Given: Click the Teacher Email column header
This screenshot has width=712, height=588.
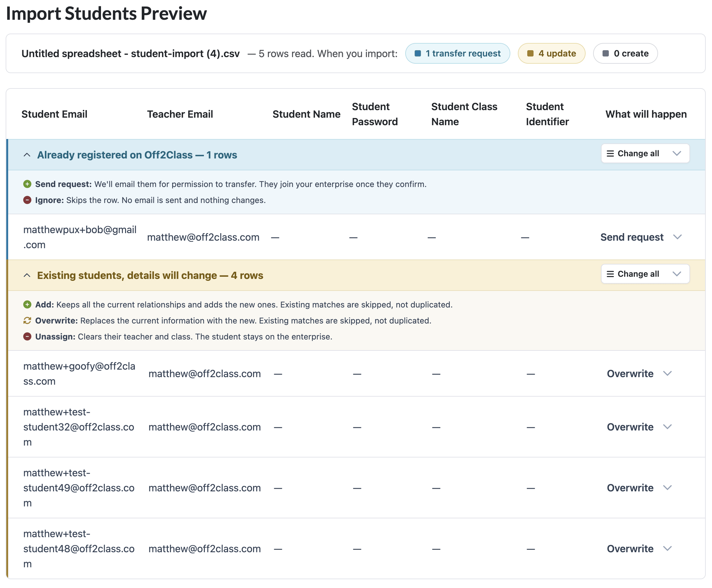Looking at the screenshot, I should pyautogui.click(x=180, y=114).
